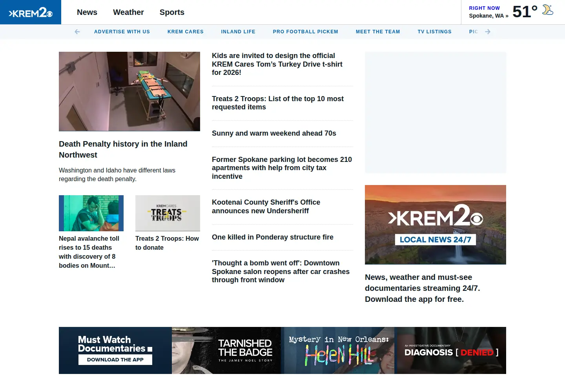
Task: Click the Right Now Spokane, WA link
Action: [x=488, y=12]
